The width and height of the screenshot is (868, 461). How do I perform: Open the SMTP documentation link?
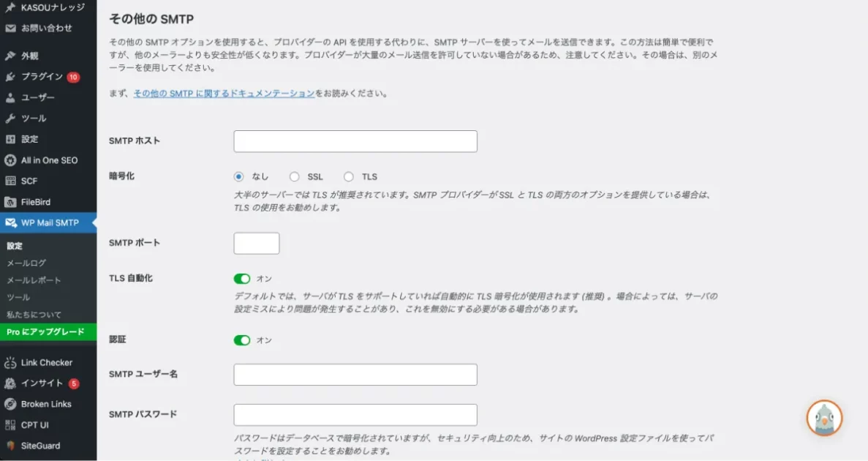click(x=224, y=94)
